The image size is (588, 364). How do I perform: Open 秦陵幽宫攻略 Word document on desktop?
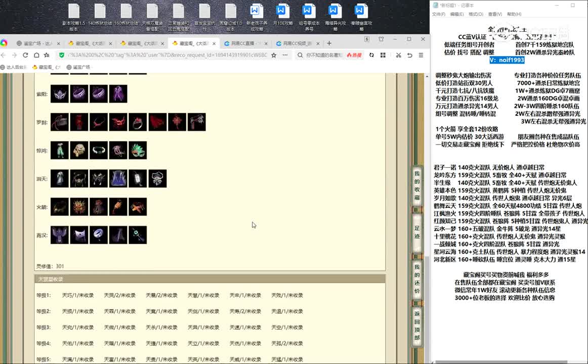click(361, 17)
